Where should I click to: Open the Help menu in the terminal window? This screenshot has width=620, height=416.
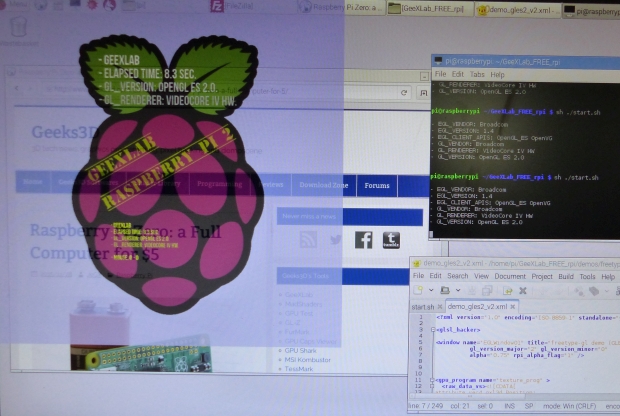pyautogui.click(x=497, y=75)
